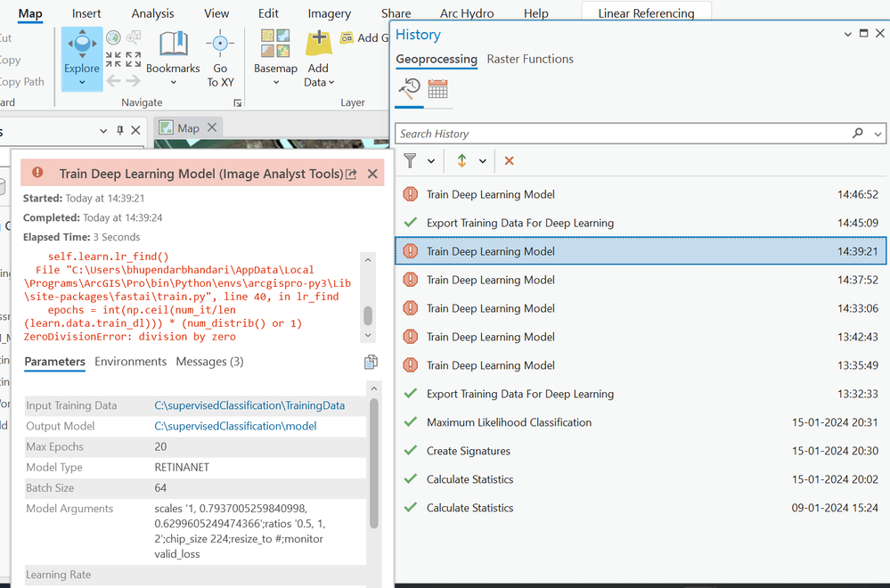This screenshot has width=890, height=588.
Task: Open the Analysis ribbon tab
Action: pos(152,13)
